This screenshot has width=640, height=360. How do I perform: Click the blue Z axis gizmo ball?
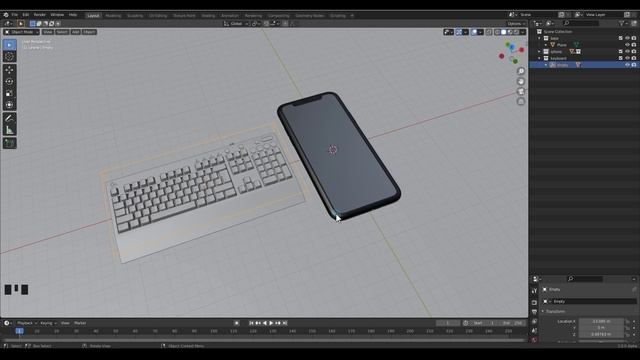[x=511, y=47]
